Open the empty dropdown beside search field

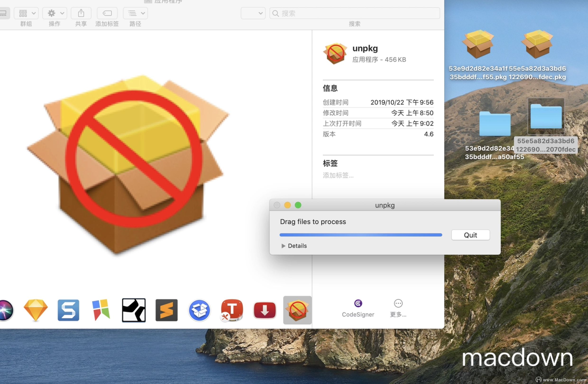253,13
